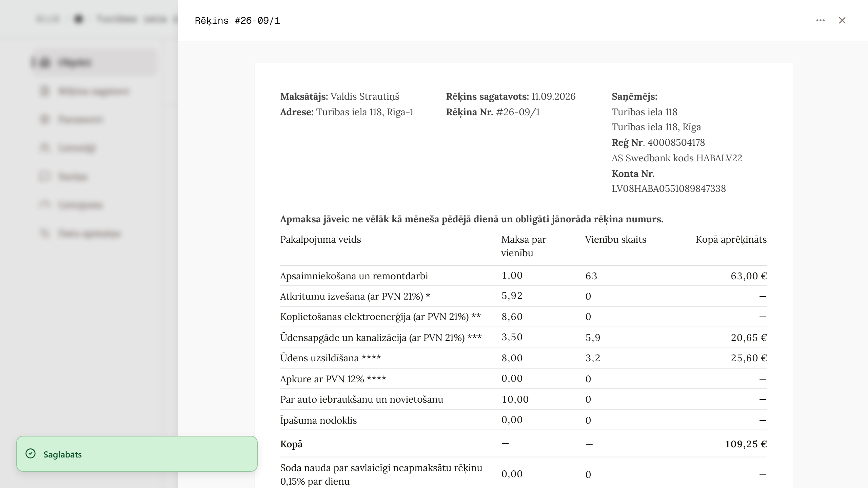868x488 pixels.
Task: Click 20,65 € total for Ūdensapgāde
Action: point(749,338)
